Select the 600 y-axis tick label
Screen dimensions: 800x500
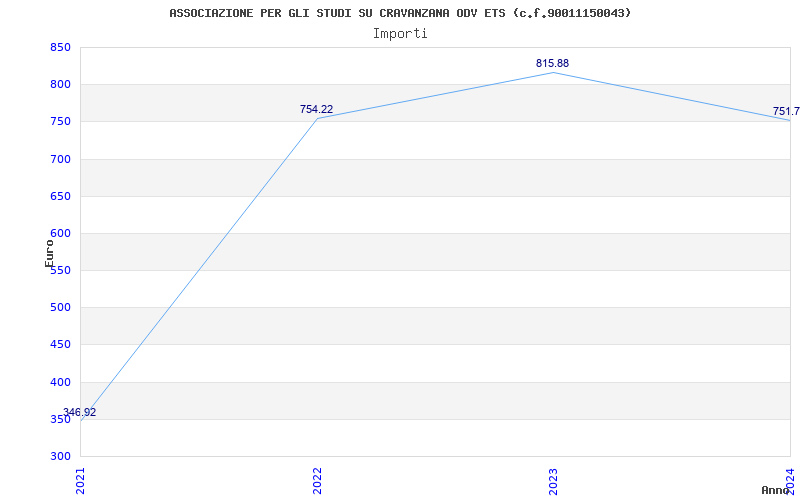pos(60,233)
